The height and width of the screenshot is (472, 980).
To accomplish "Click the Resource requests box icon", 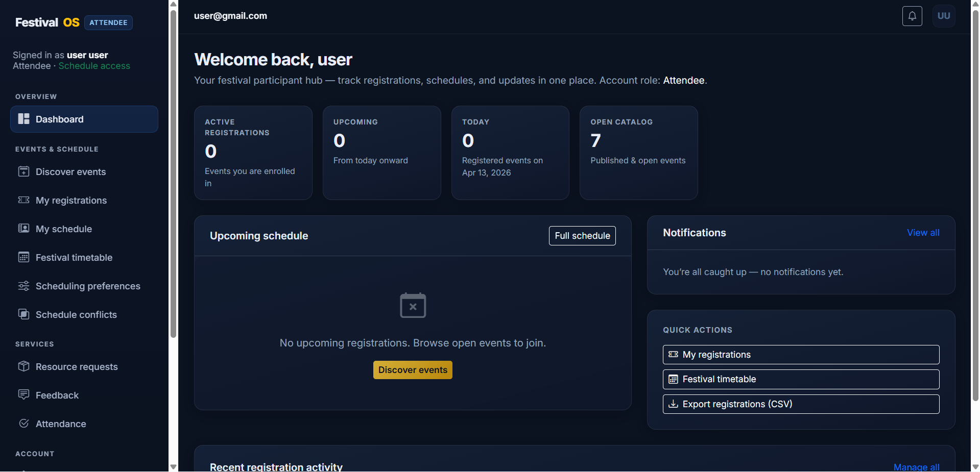I will point(24,366).
